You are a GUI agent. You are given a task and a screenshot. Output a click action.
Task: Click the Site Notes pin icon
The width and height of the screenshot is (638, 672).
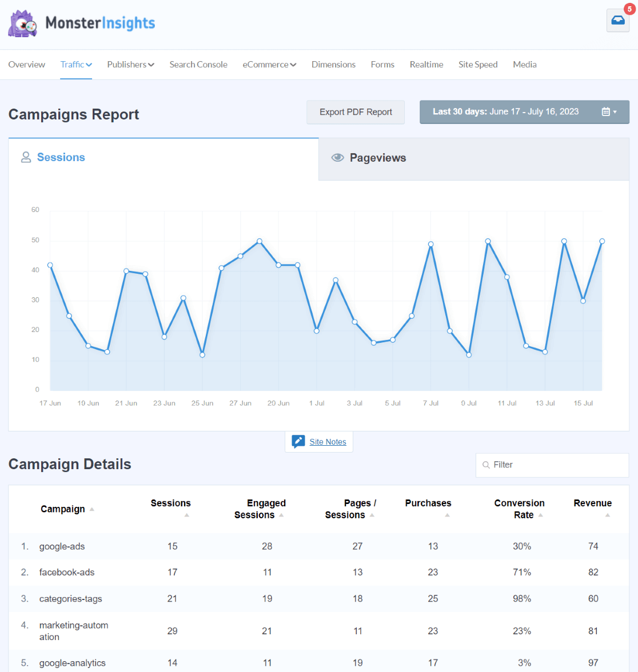(x=298, y=441)
